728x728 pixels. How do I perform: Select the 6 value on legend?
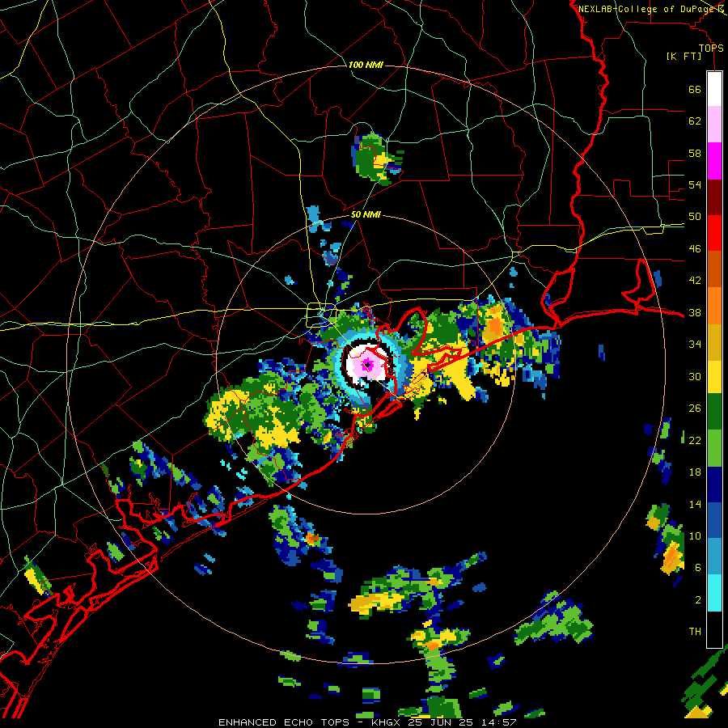[698, 567]
